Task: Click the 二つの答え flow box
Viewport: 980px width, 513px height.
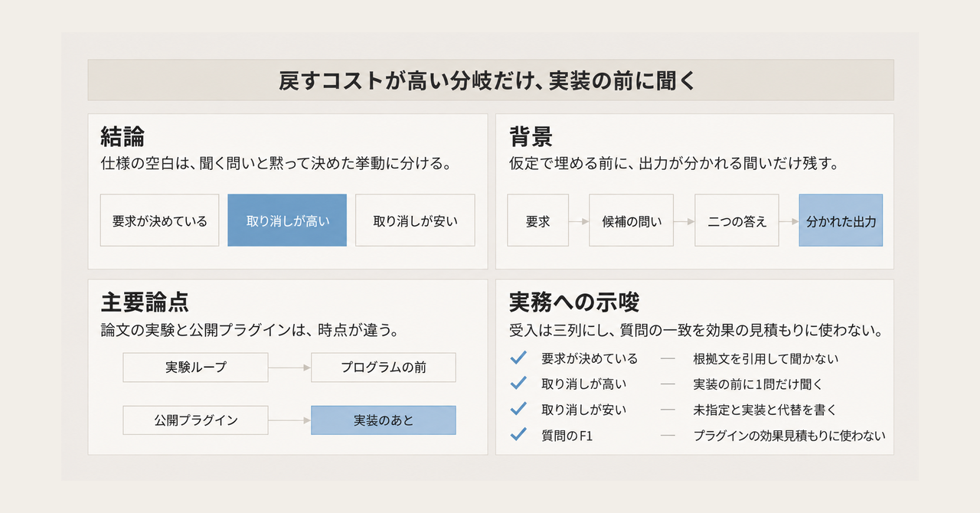Action: tap(737, 221)
